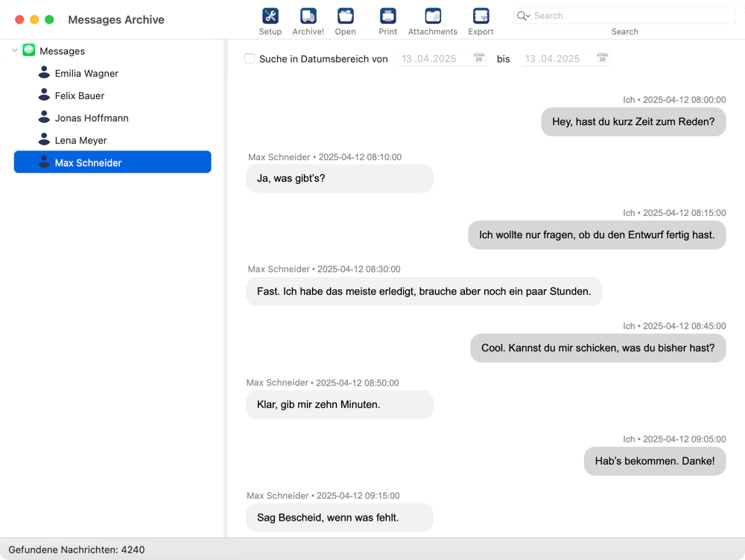Screen dimensions: 745x560
Task: Open calendar picker for start date
Action: coord(479,58)
